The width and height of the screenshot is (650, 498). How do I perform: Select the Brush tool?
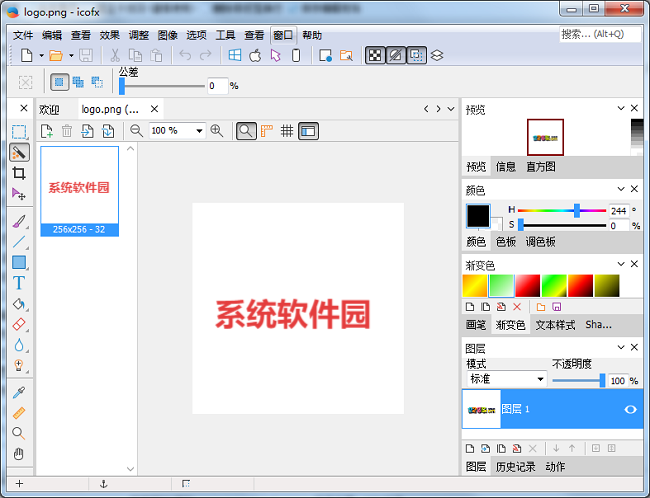[19, 221]
